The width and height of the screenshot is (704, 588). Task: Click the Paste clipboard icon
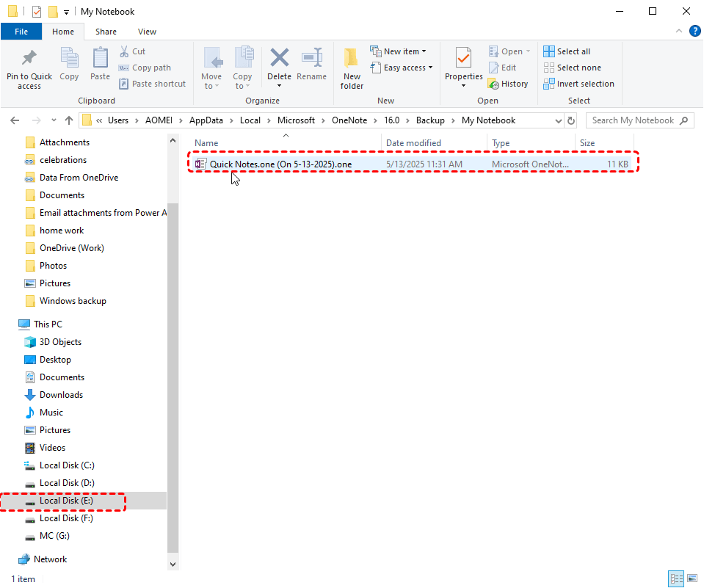(100, 58)
